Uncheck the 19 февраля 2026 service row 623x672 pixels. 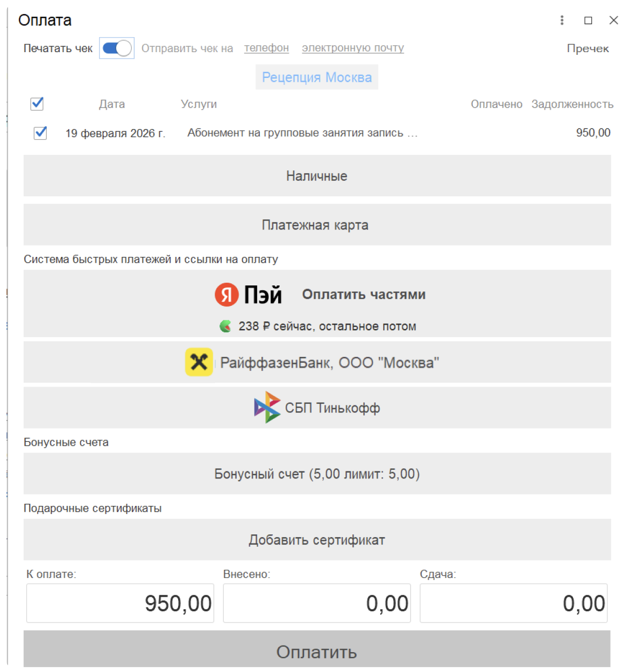pyautogui.click(x=40, y=133)
